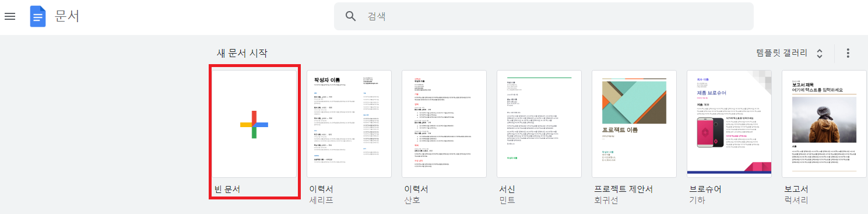This screenshot has width=868, height=214.
Task: Click the 기하 subtitle text
Action: tap(697, 201)
